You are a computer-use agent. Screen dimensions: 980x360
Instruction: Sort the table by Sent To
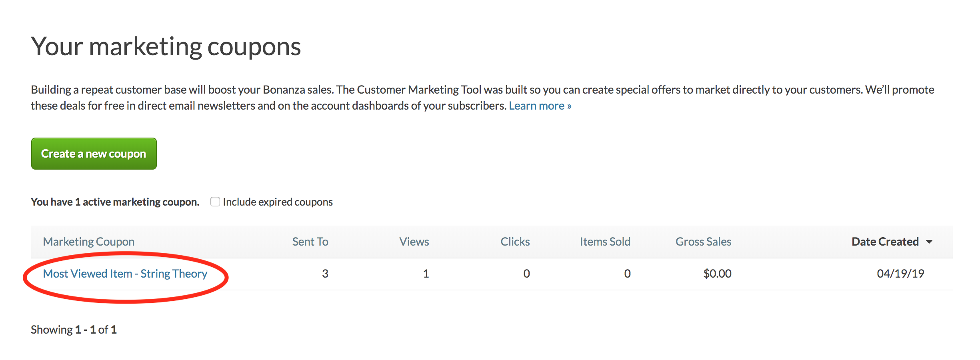310,242
